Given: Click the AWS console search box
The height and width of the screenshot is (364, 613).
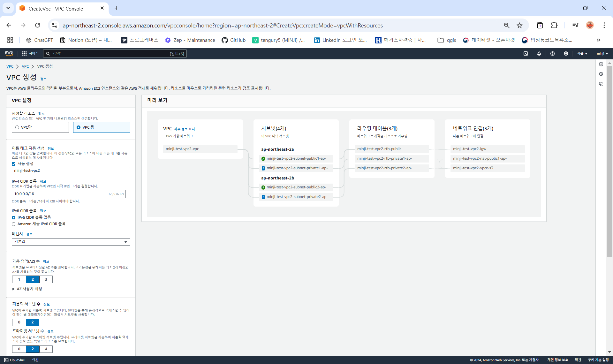Looking at the screenshot, I should (x=115, y=53).
